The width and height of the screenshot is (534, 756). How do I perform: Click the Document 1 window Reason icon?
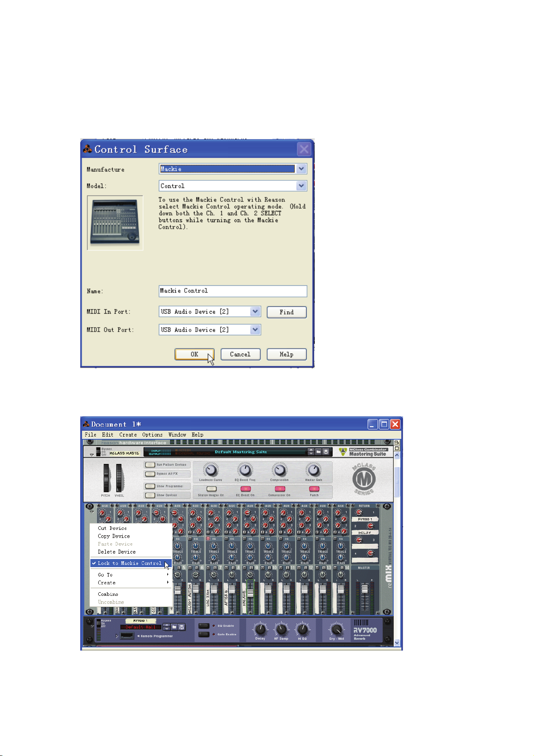click(86, 424)
